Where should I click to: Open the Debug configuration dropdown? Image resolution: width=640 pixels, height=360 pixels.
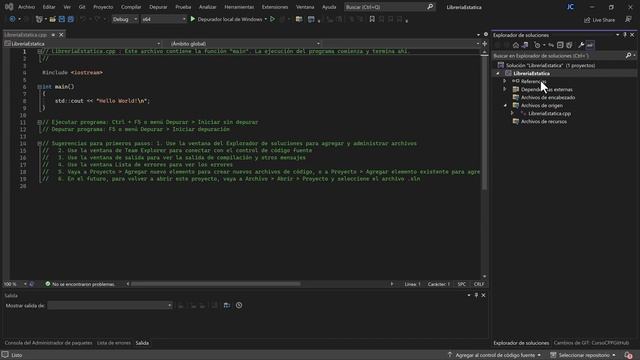click(125, 19)
